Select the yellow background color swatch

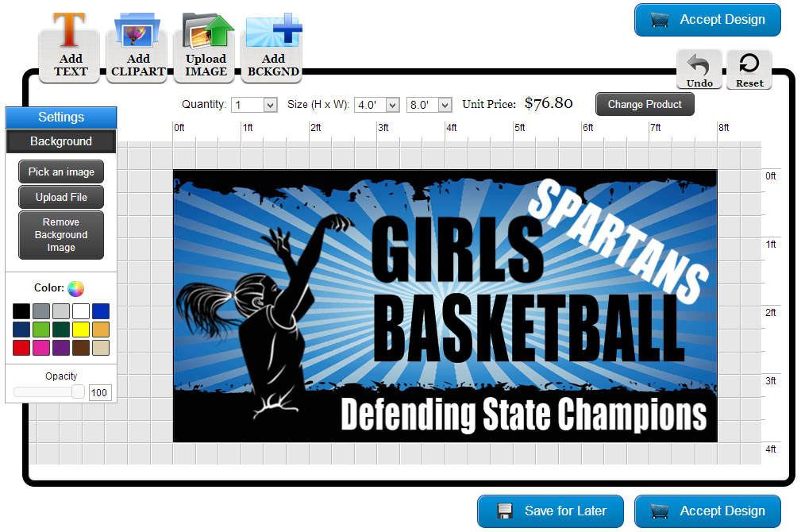coord(80,329)
